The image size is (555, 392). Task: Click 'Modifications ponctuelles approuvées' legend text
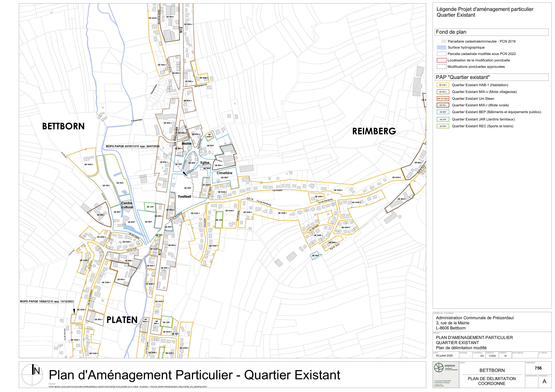(476, 67)
